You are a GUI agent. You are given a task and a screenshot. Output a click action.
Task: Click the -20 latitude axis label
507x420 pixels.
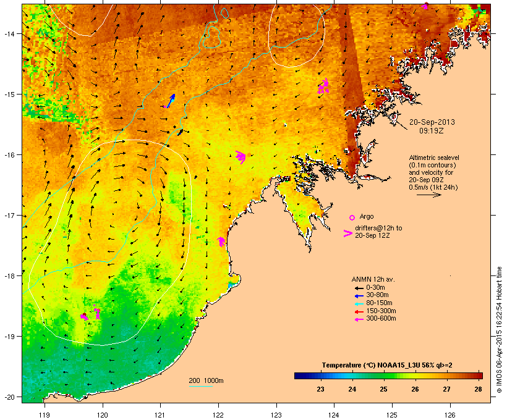[9, 397]
